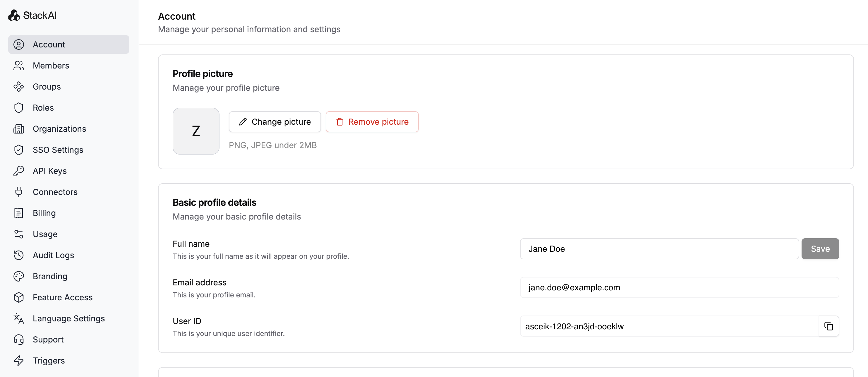Navigate to Organizations
868x377 pixels.
click(59, 129)
